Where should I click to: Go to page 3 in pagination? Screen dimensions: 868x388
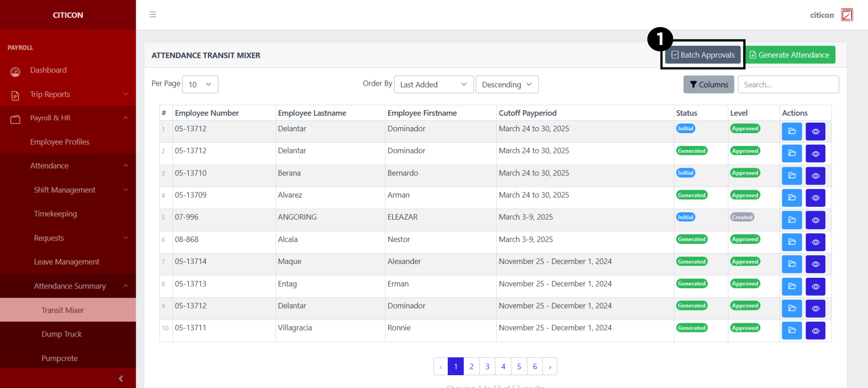pos(487,366)
